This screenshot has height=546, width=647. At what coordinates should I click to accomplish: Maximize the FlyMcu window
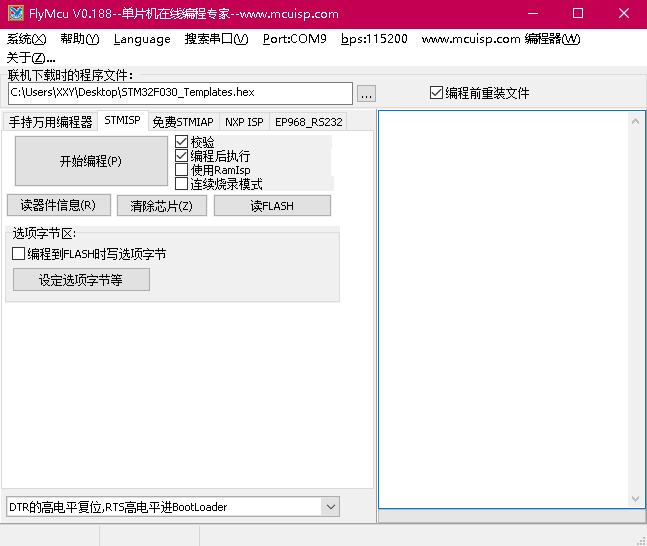coord(578,13)
